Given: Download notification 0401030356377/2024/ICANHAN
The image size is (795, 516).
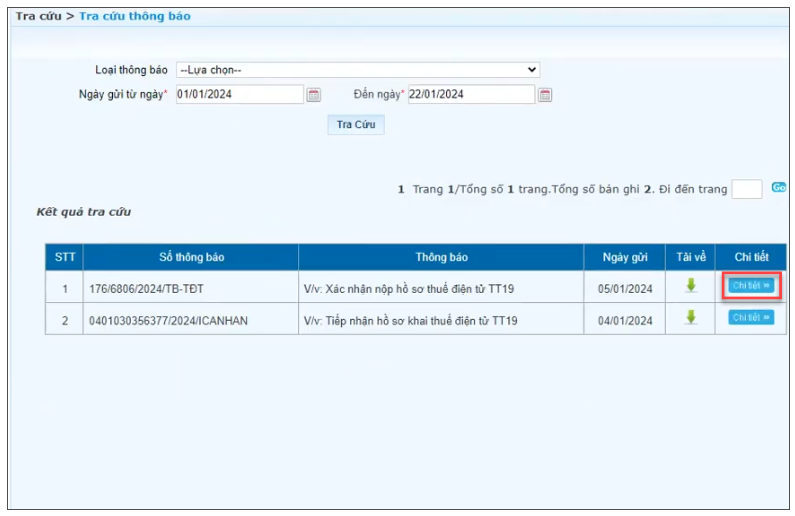Looking at the screenshot, I should tap(691, 317).
